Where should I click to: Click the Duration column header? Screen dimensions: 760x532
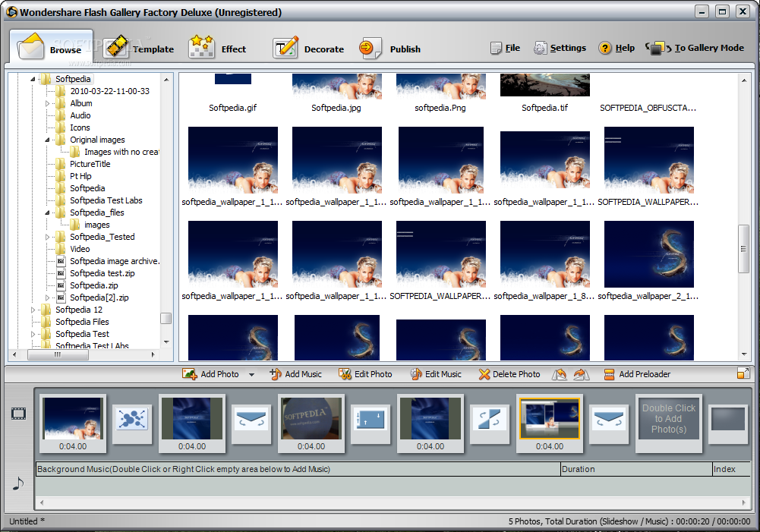tap(636, 469)
